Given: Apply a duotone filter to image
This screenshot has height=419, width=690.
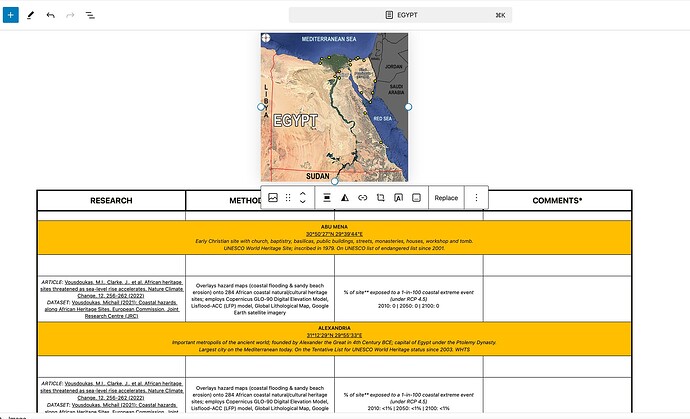Looking at the screenshot, I should pyautogui.click(x=345, y=198).
